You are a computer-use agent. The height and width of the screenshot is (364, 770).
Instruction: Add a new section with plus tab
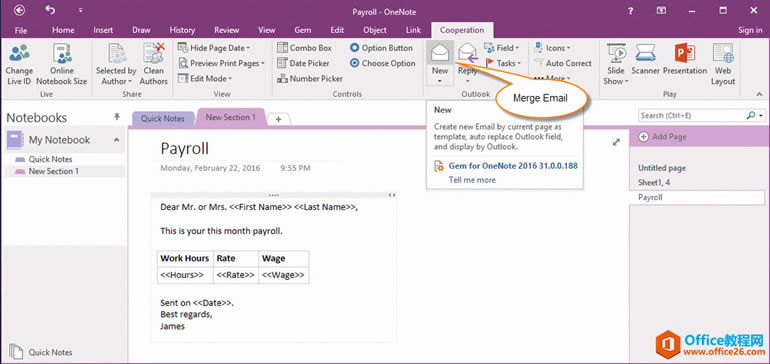coord(278,119)
